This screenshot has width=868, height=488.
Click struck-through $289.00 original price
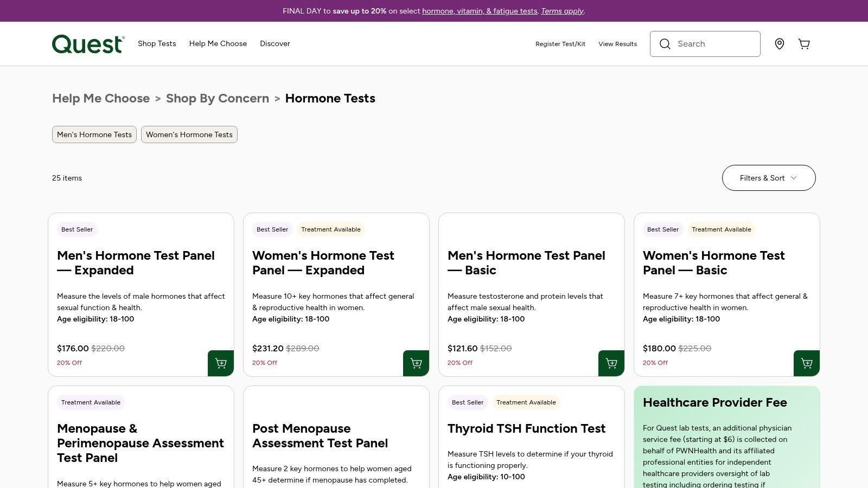click(303, 349)
